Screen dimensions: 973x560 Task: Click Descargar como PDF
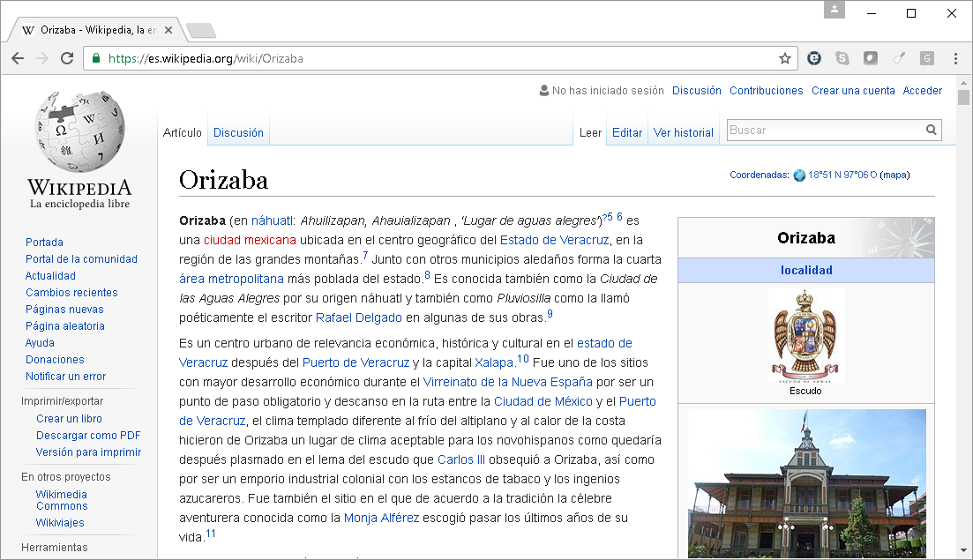pyautogui.click(x=88, y=436)
